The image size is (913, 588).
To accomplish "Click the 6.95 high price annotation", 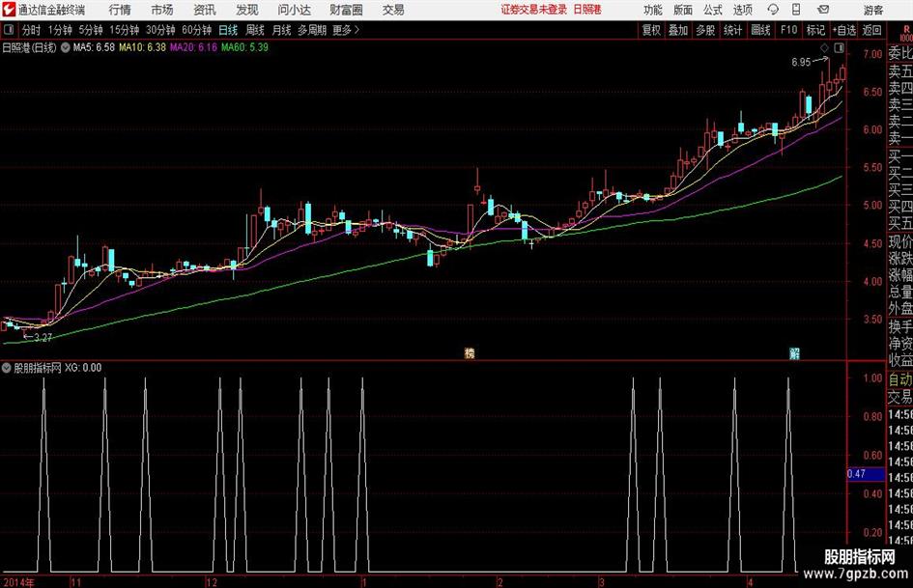I will point(801,62).
